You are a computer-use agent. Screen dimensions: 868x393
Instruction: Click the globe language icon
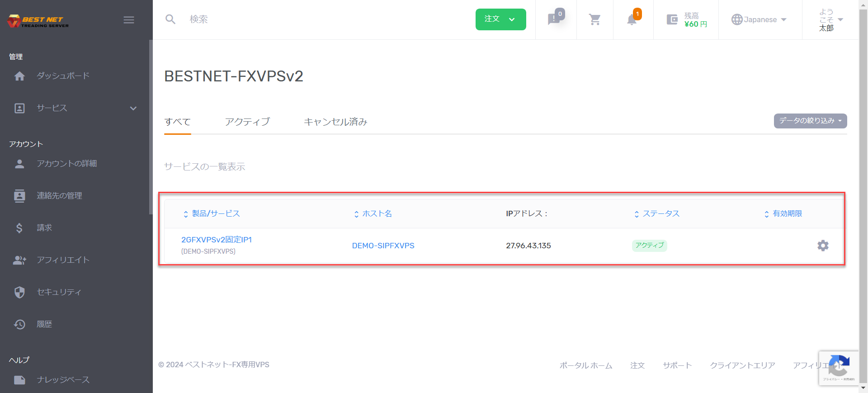(x=737, y=19)
